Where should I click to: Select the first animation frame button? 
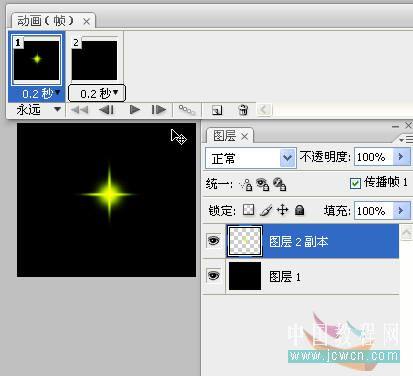[x=80, y=109]
